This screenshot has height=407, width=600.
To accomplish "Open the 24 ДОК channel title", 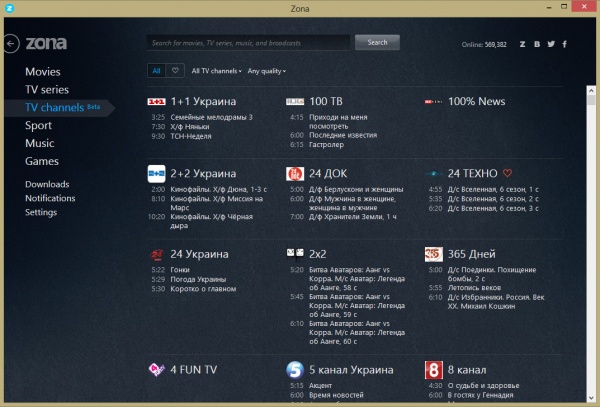I will point(328,174).
